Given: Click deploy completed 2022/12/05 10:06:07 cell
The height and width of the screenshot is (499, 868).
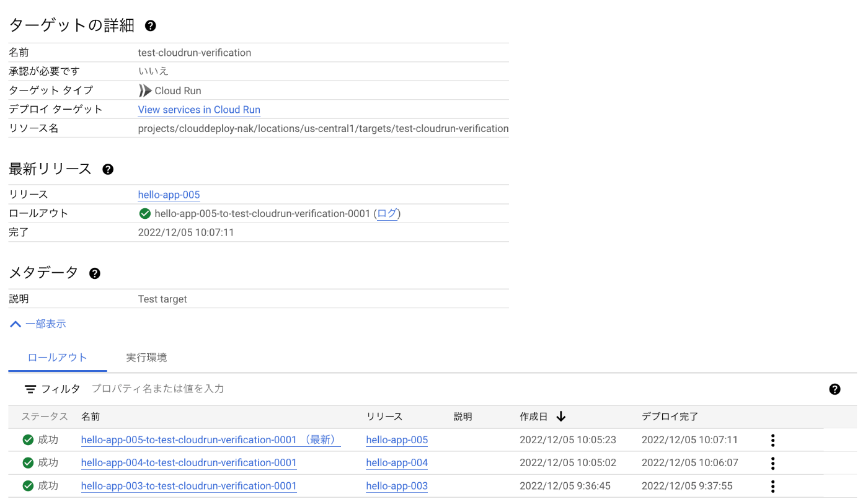Looking at the screenshot, I should click(x=690, y=463).
